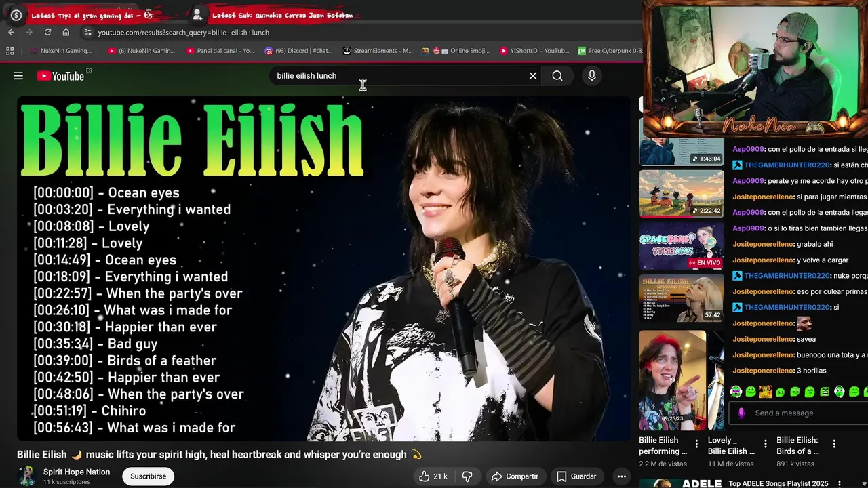
Task: Click the browser forward arrow
Action: (x=29, y=32)
